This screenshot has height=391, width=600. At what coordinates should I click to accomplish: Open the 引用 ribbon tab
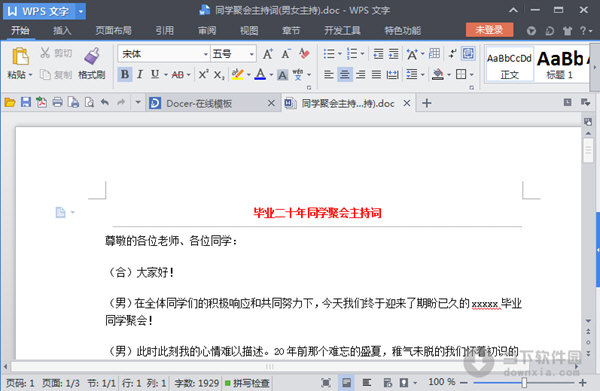[x=165, y=30]
